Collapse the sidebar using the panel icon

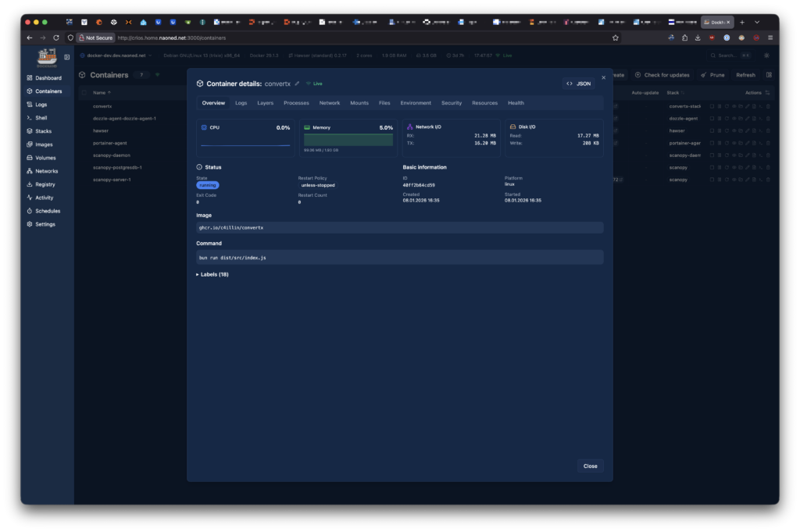click(66, 57)
